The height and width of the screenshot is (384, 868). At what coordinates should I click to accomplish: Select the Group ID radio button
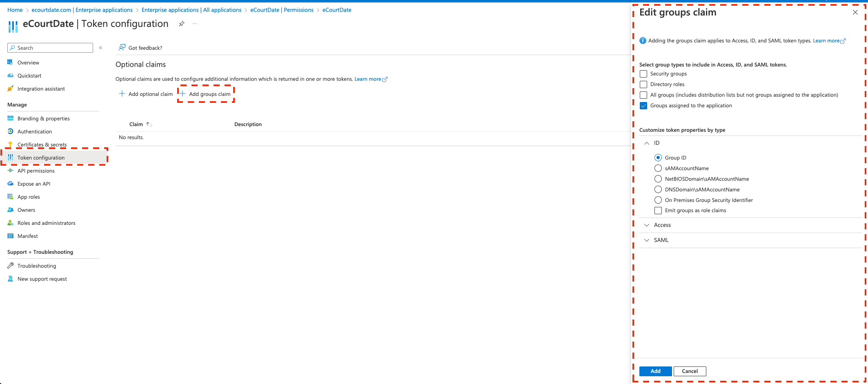pyautogui.click(x=658, y=158)
